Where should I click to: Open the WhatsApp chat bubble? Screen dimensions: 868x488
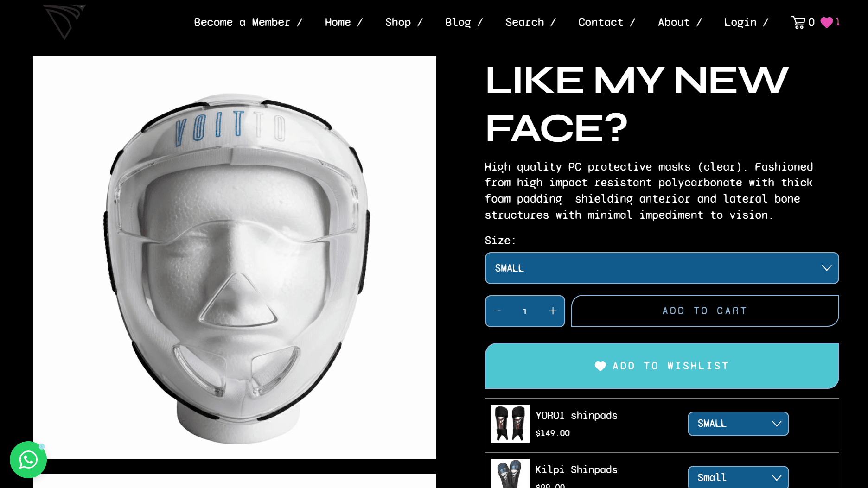click(x=28, y=459)
